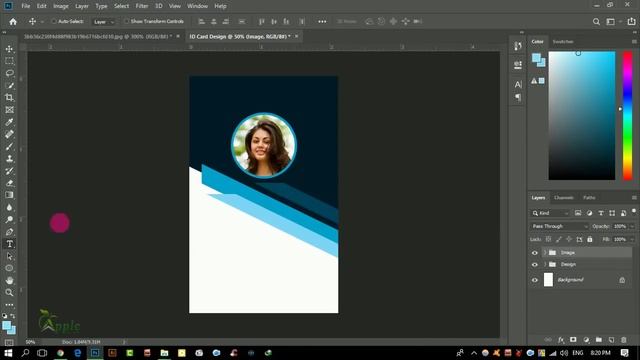Enable the Auto-Select checkbox
This screenshot has width=640, height=360.
[53, 21]
